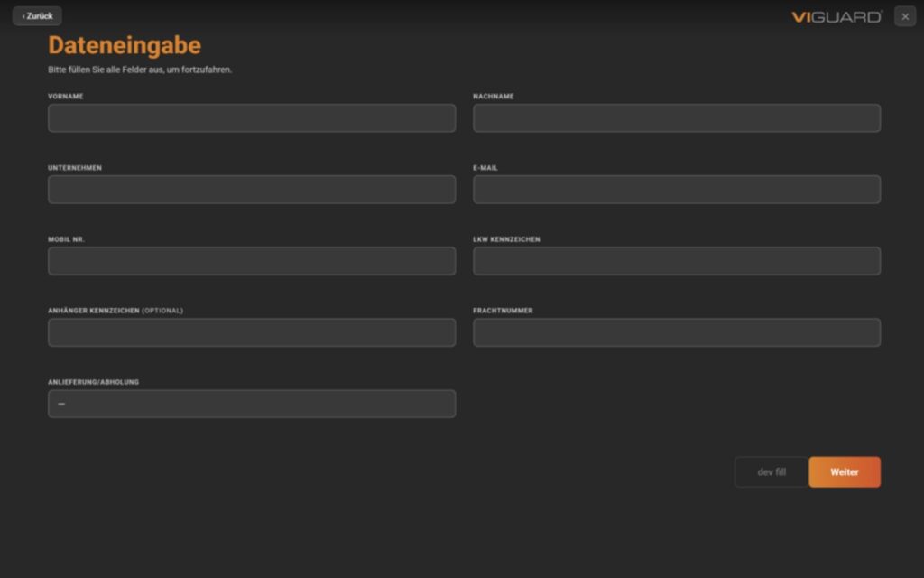924x578 pixels.
Task: Click the VIGUARD logo
Action: pyautogui.click(x=836, y=16)
